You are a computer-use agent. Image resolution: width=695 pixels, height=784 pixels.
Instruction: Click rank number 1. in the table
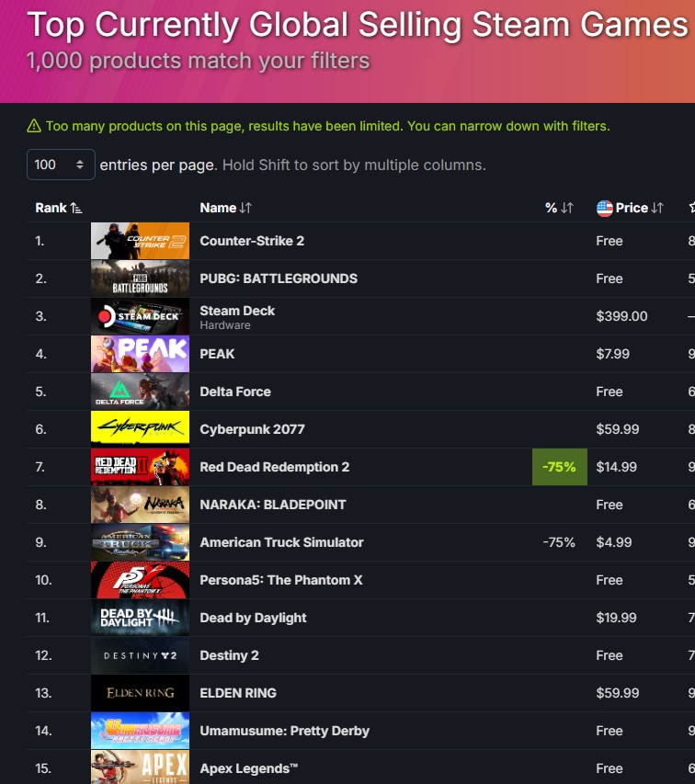(40, 241)
